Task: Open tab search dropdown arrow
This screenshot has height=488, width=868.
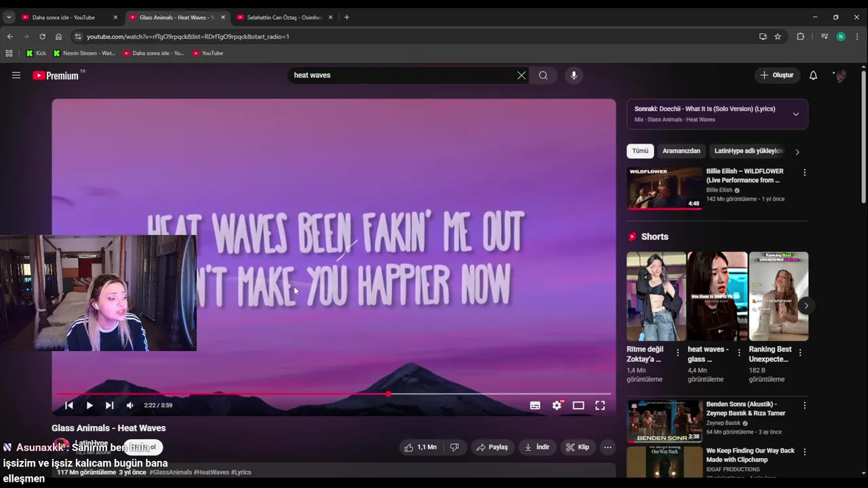Action: 9,17
